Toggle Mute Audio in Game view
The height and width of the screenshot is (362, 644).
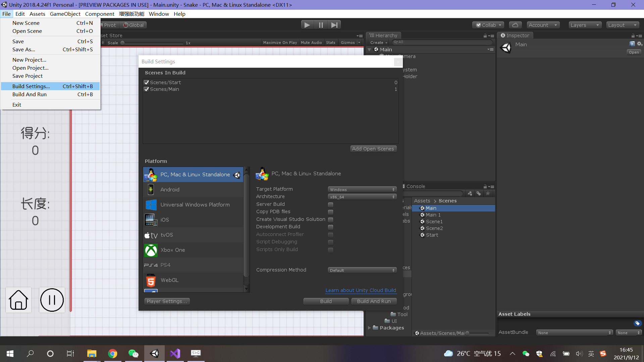coord(311,43)
